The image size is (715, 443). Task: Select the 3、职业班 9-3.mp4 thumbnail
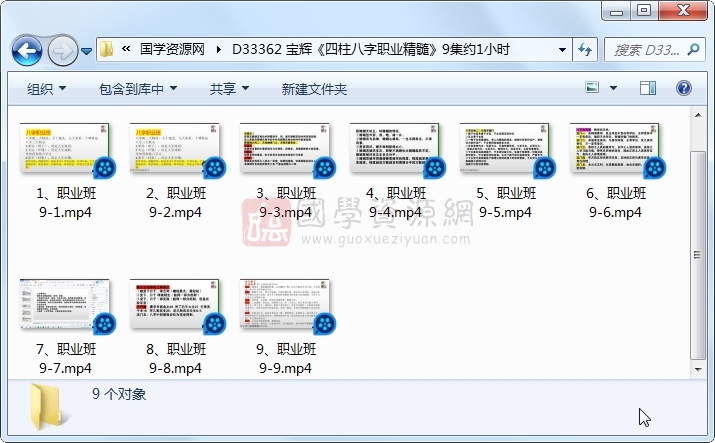tap(285, 148)
